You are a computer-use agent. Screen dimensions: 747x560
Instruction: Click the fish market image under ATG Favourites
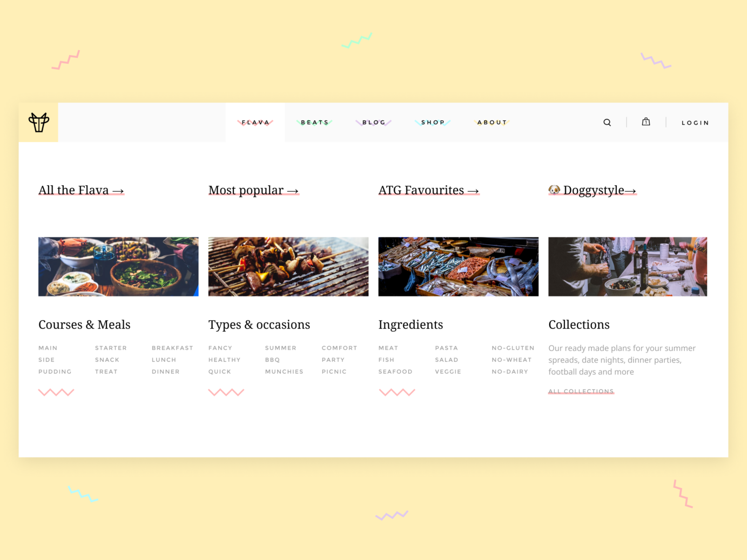(x=458, y=266)
